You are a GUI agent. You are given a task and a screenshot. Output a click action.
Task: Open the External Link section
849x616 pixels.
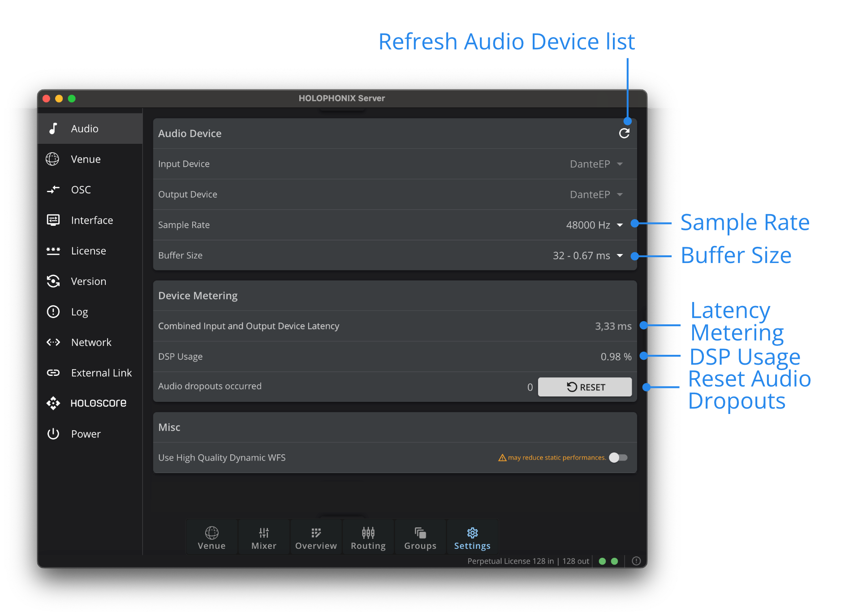[101, 373]
